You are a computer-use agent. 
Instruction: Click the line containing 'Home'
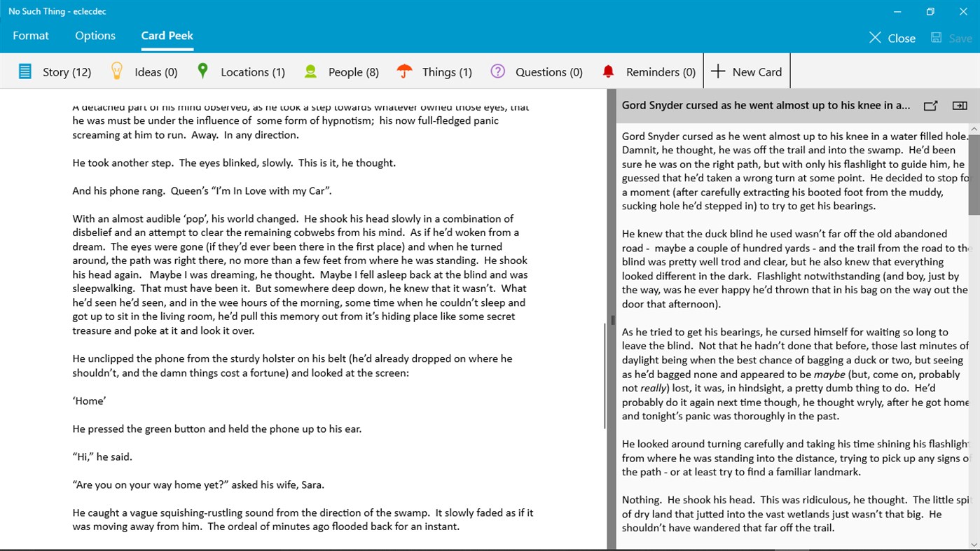click(89, 400)
